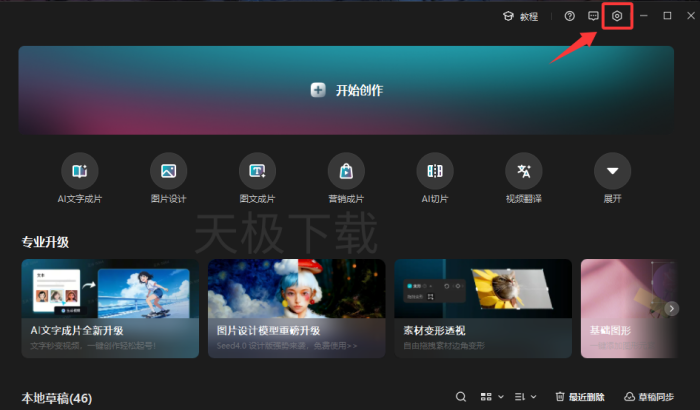Open the 素材变形透视 card
700x410 pixels.
(x=483, y=308)
